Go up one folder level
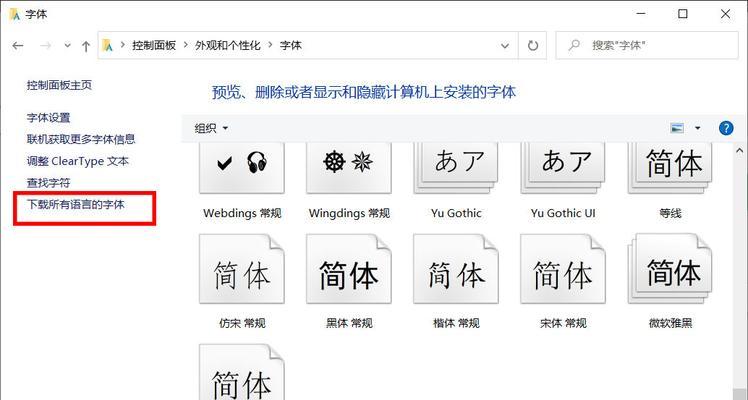The height and width of the screenshot is (400, 748). point(87,45)
